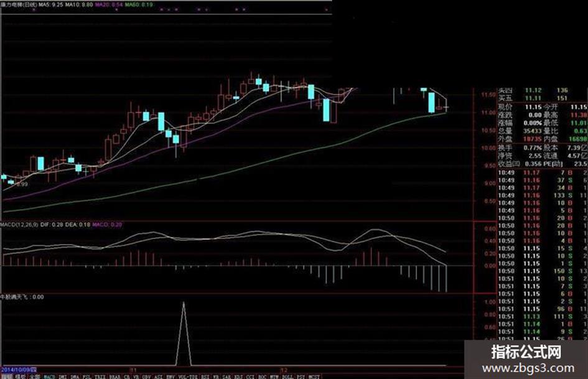The width and height of the screenshot is (588, 379).
Task: Click the 最低 label in quote panel
Action: (x=551, y=123)
